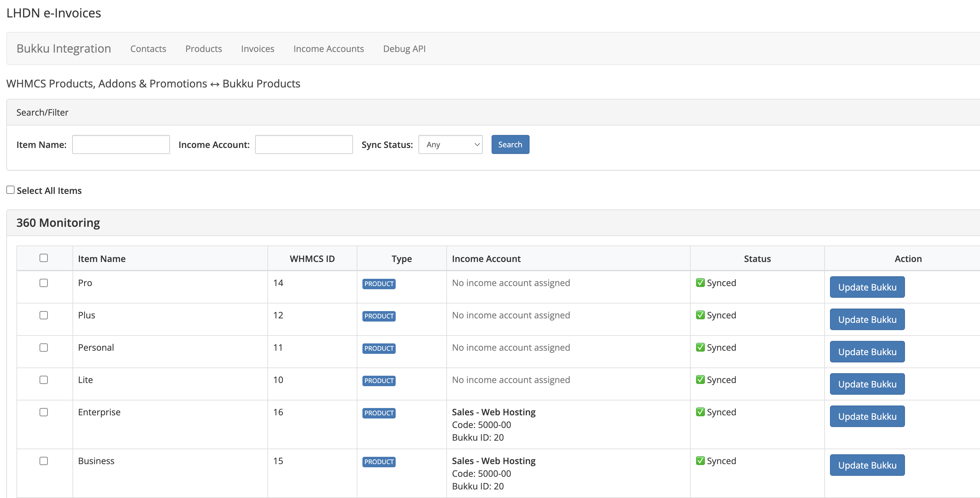This screenshot has width=980, height=498.
Task: Go to the Debug API tab
Action: coord(404,49)
